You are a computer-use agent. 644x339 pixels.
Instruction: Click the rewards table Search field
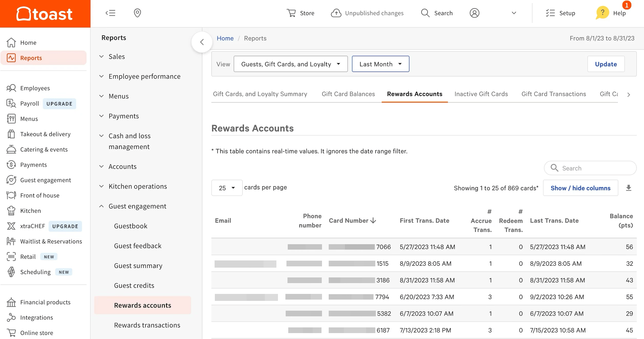(590, 168)
